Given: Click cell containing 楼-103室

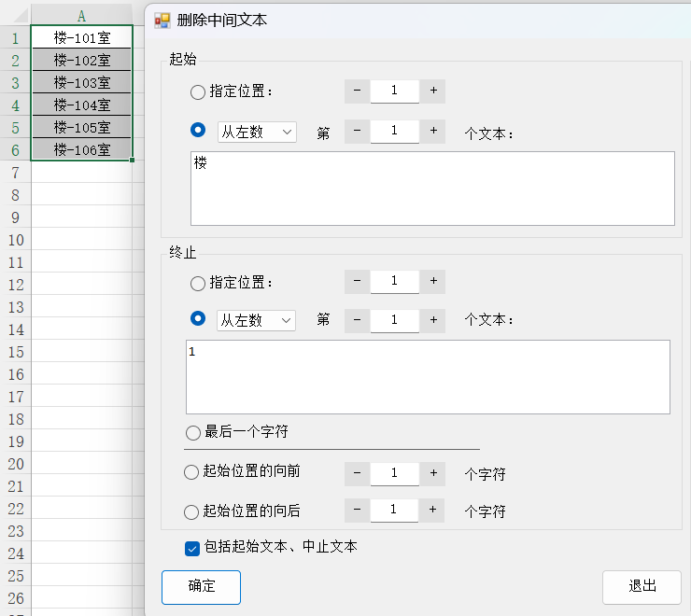Looking at the screenshot, I should click(81, 83).
